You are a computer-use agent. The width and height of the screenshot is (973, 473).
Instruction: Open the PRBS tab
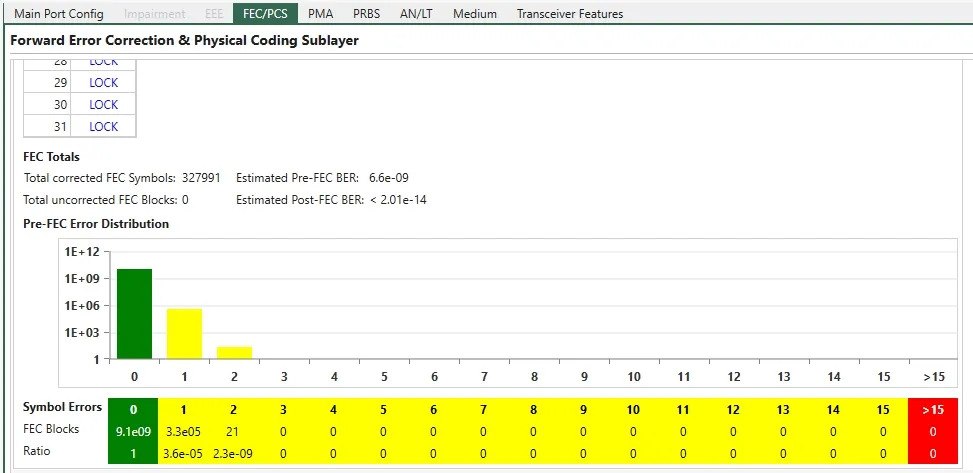point(366,14)
